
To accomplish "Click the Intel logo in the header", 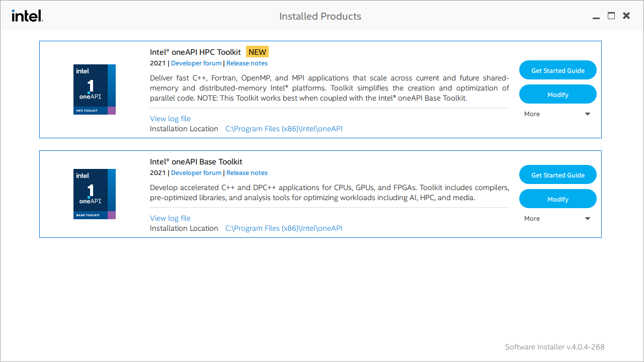I will [27, 16].
